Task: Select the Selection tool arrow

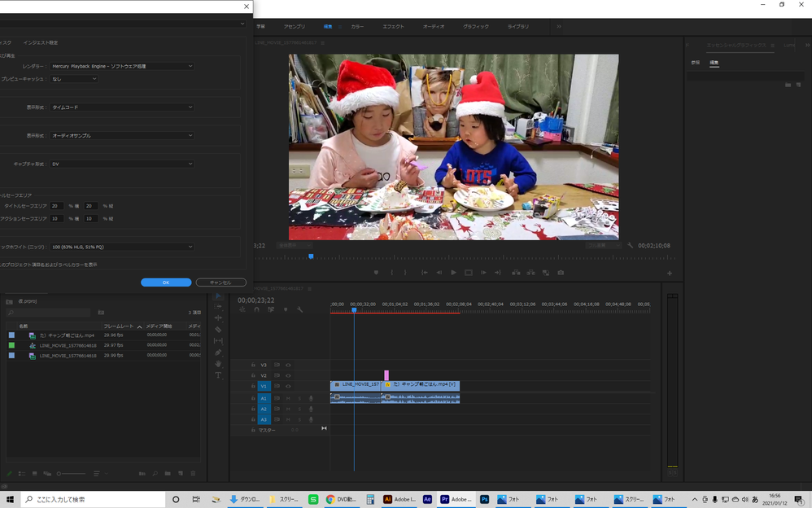Action: (218, 296)
